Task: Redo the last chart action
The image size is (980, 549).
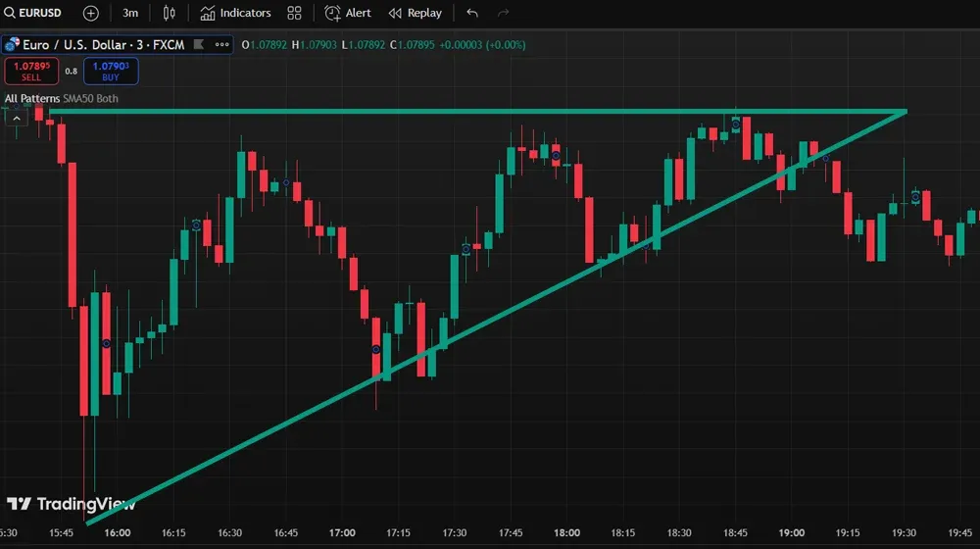Action: tap(503, 13)
